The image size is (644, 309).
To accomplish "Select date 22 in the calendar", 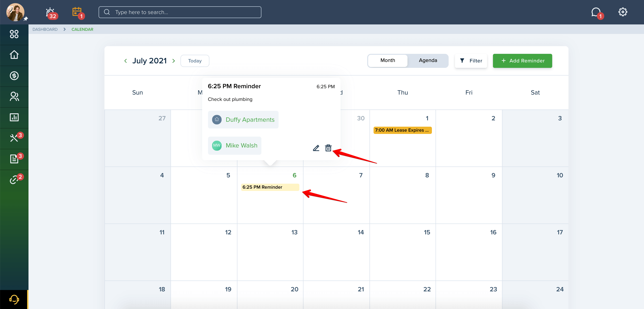I will (427, 289).
